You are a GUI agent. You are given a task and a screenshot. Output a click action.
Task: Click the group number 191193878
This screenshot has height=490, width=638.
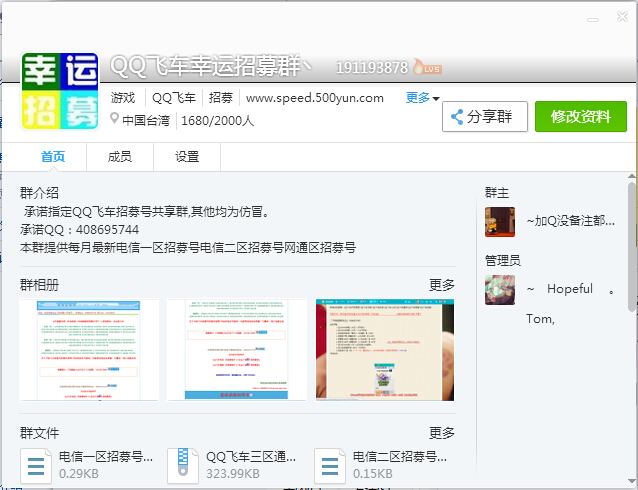pos(372,68)
